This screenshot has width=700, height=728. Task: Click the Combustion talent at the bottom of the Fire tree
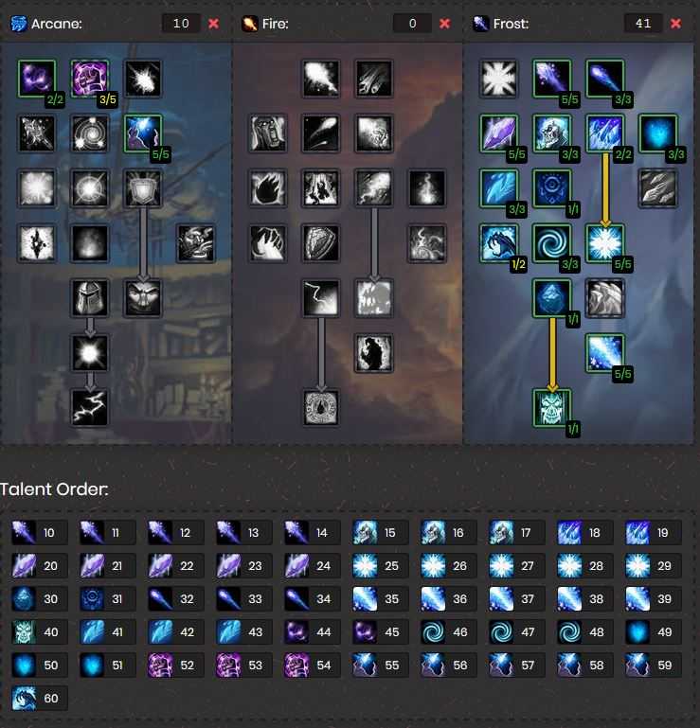click(x=320, y=407)
